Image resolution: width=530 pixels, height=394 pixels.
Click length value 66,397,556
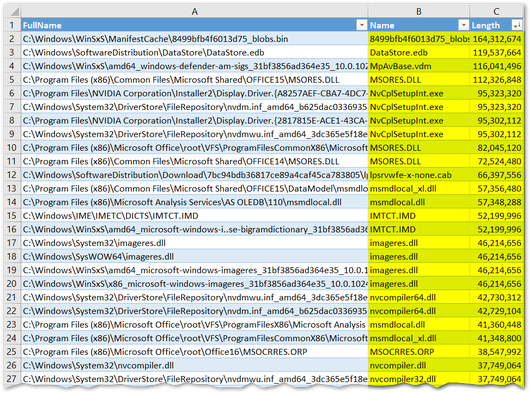point(496,175)
